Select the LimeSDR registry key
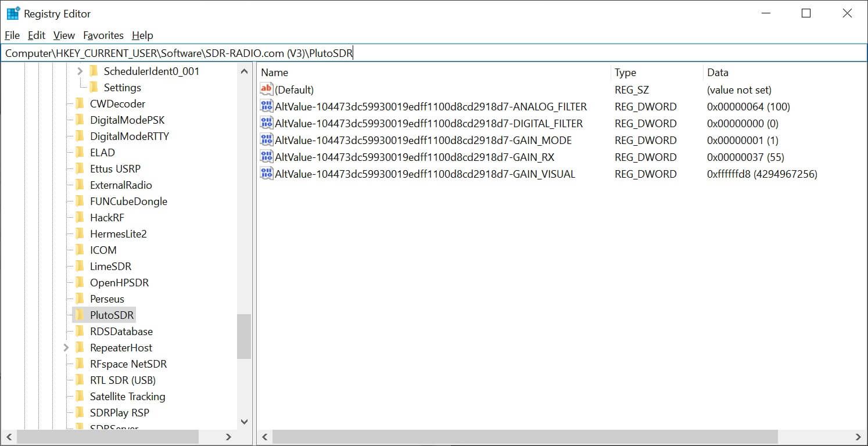Screen dimensions: 868x446 point(110,266)
